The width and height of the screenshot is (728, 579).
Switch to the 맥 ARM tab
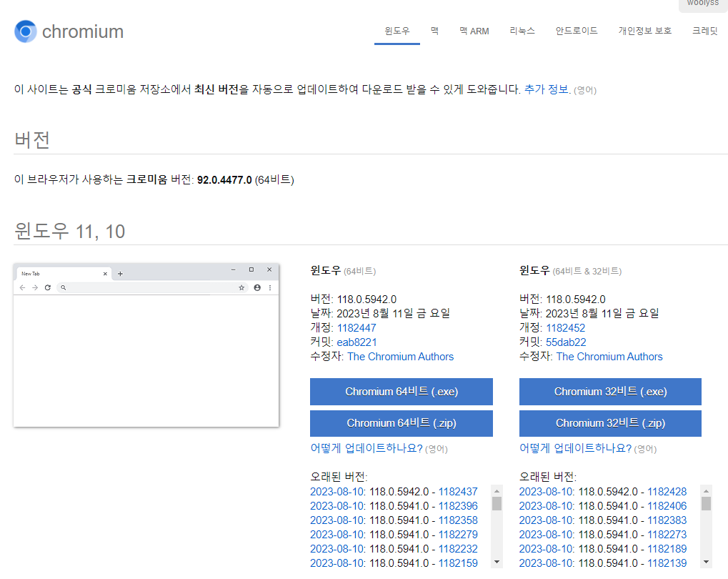pyautogui.click(x=474, y=31)
